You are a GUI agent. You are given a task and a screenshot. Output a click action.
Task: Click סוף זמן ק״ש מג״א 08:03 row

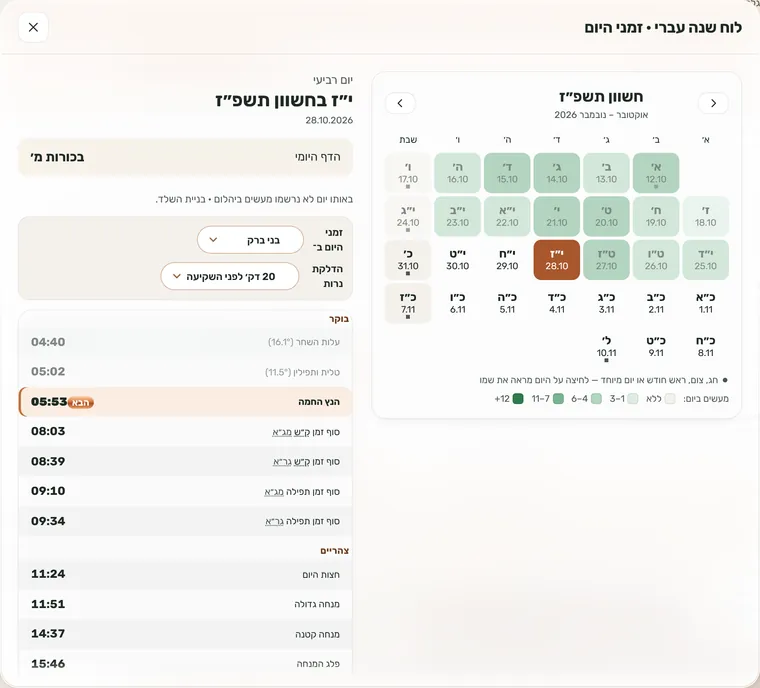(x=185, y=431)
